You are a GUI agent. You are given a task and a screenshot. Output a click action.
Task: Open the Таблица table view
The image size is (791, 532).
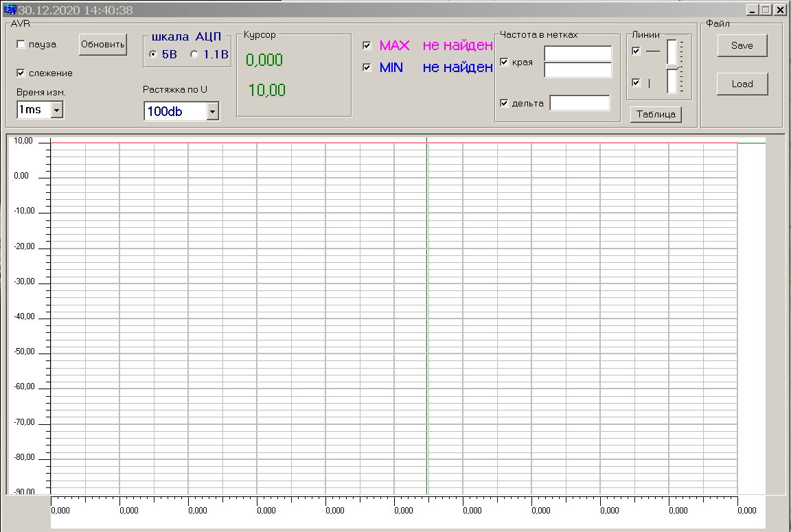656,115
